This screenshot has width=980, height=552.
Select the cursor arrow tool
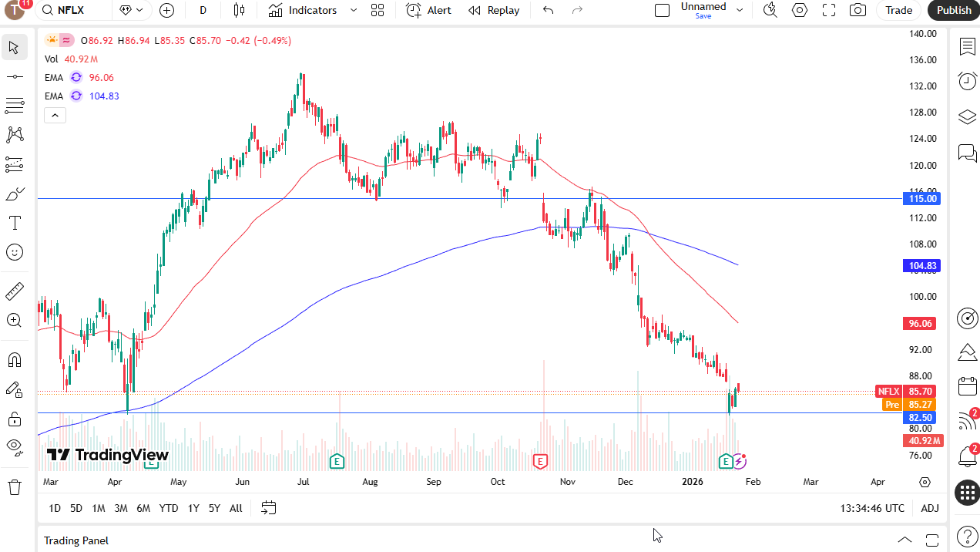(x=14, y=47)
